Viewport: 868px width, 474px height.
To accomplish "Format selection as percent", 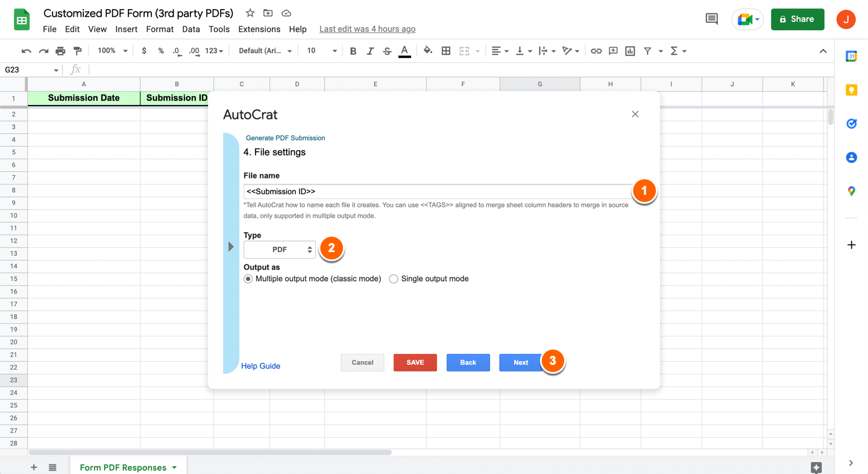I will pyautogui.click(x=161, y=51).
